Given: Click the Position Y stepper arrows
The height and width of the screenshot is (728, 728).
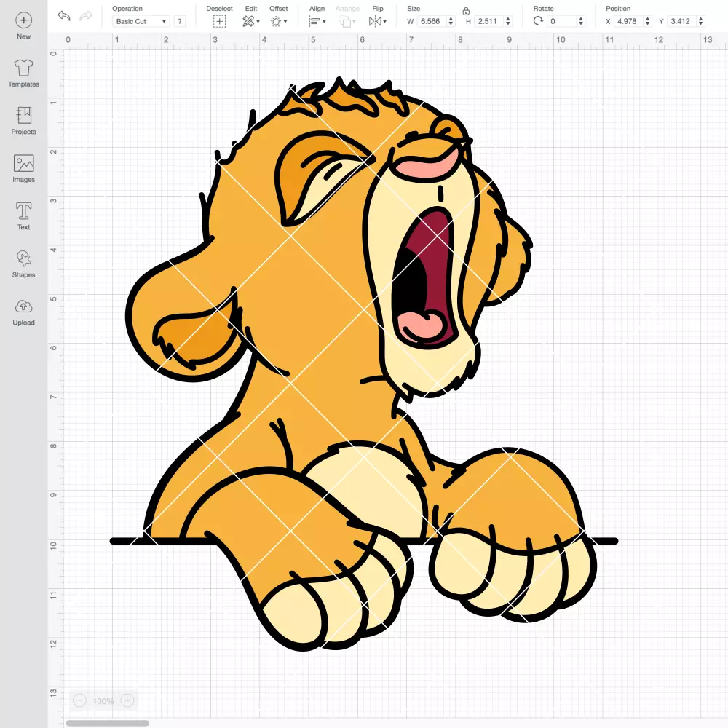Looking at the screenshot, I should (x=700, y=21).
